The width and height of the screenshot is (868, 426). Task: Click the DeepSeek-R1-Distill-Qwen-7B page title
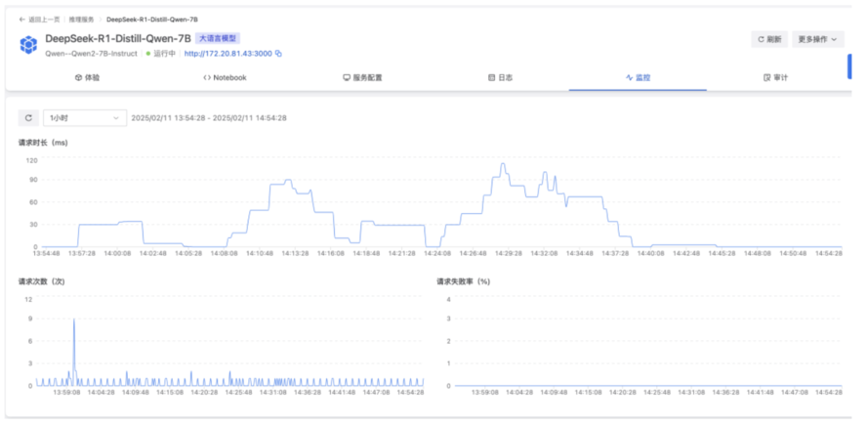coord(118,39)
